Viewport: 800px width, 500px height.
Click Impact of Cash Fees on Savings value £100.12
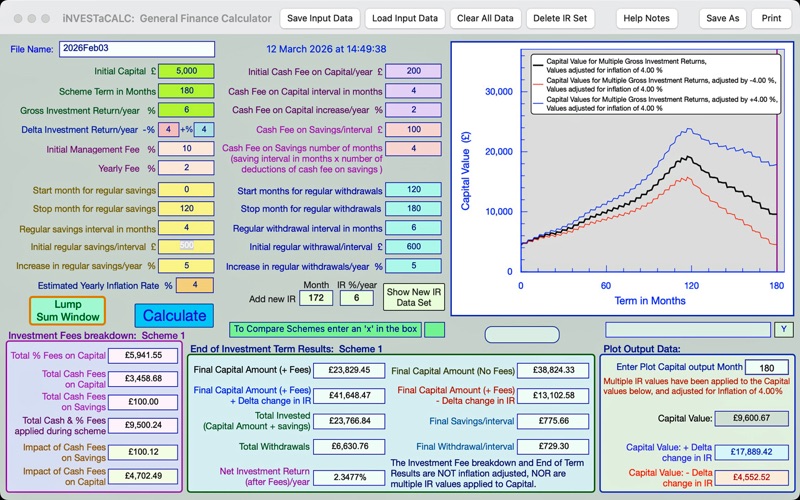143,452
